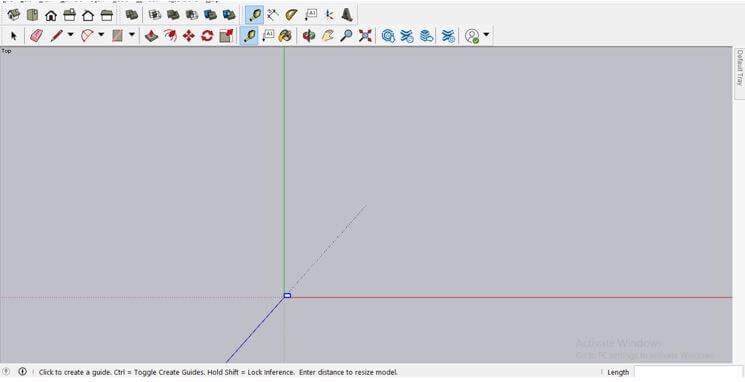Viewport: 745px width, 382px height.
Task: Select the arrow Select tool
Action: 13,36
